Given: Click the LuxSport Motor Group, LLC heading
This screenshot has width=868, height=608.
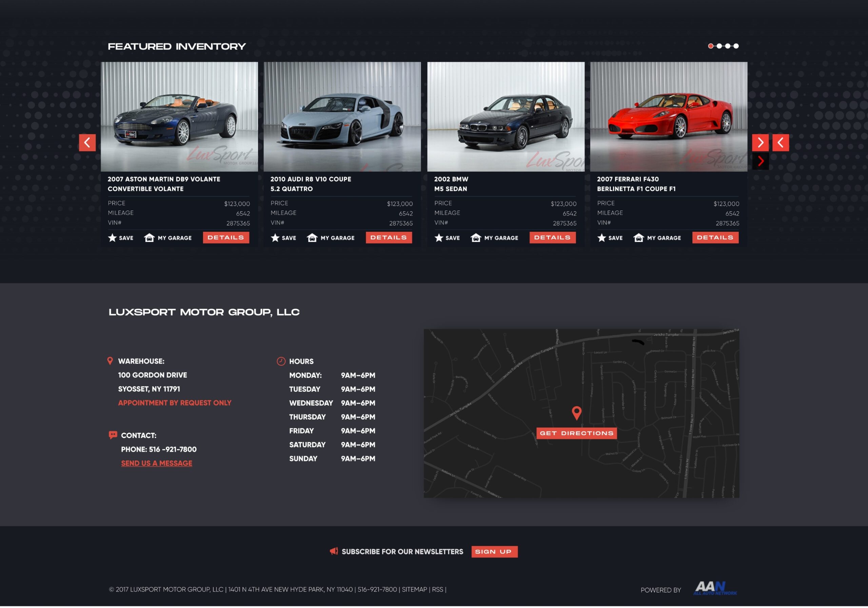Looking at the screenshot, I should pos(204,312).
